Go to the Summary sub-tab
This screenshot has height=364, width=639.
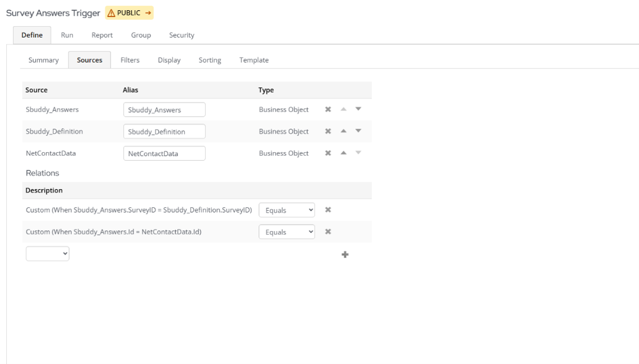43,60
